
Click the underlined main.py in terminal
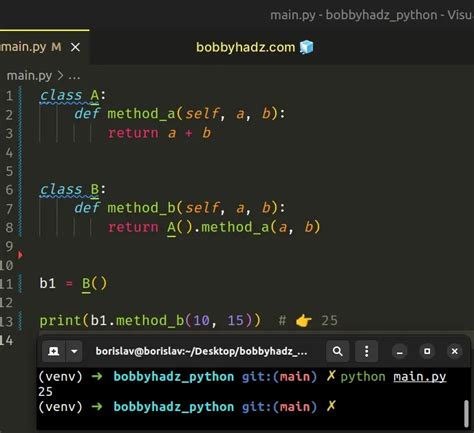(419, 377)
